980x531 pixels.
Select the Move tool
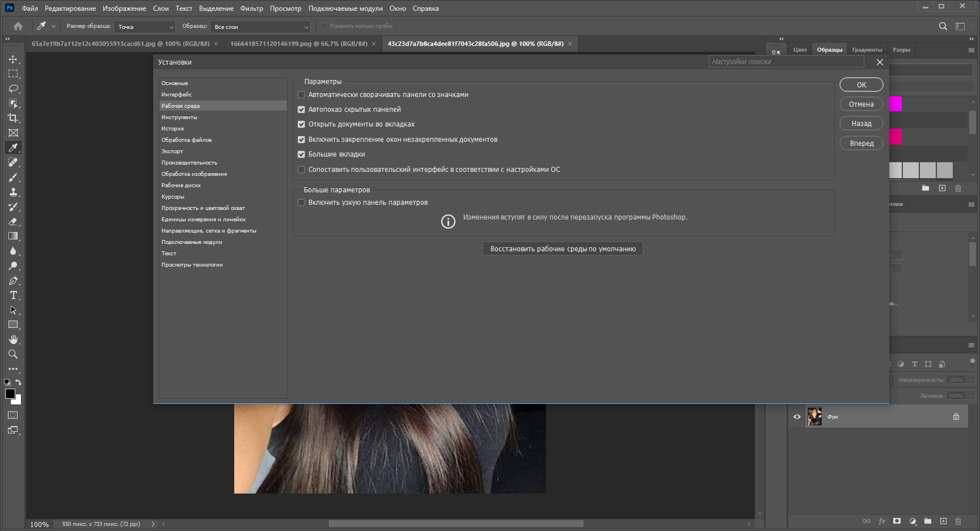(x=13, y=59)
